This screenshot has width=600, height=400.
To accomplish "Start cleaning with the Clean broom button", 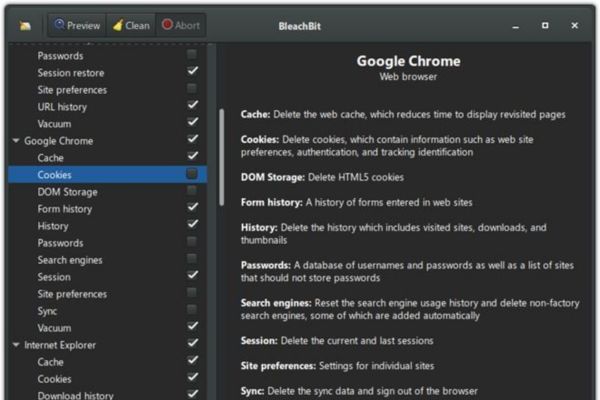I will click(131, 26).
